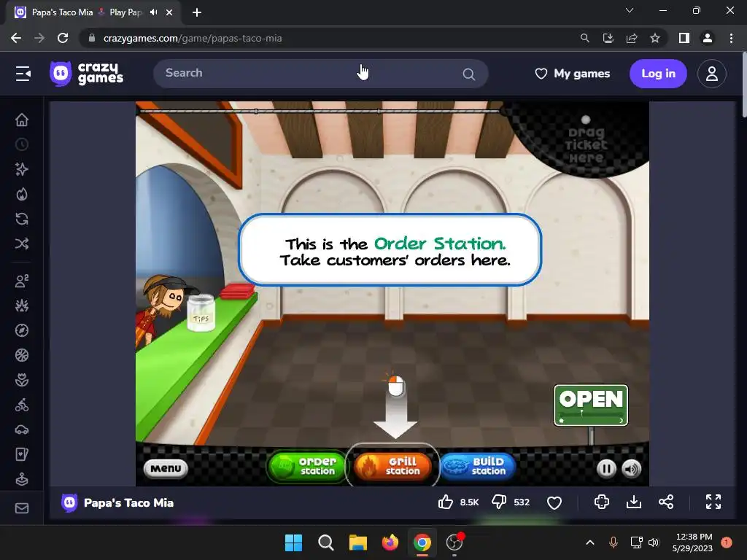Viewport: 747px width, 560px height.
Task: Open the Chrome three-dot menu
Action: tap(731, 38)
